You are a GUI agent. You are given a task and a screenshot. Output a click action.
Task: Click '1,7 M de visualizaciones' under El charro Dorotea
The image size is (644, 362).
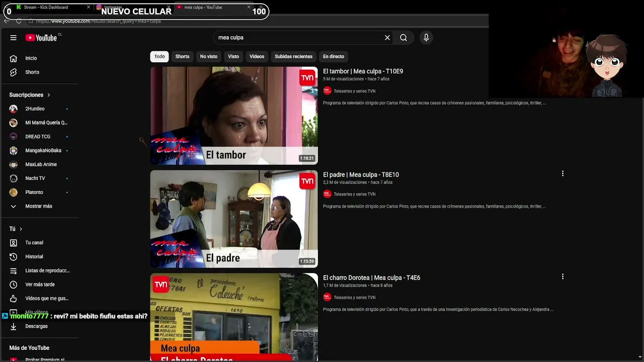pyautogui.click(x=345, y=285)
